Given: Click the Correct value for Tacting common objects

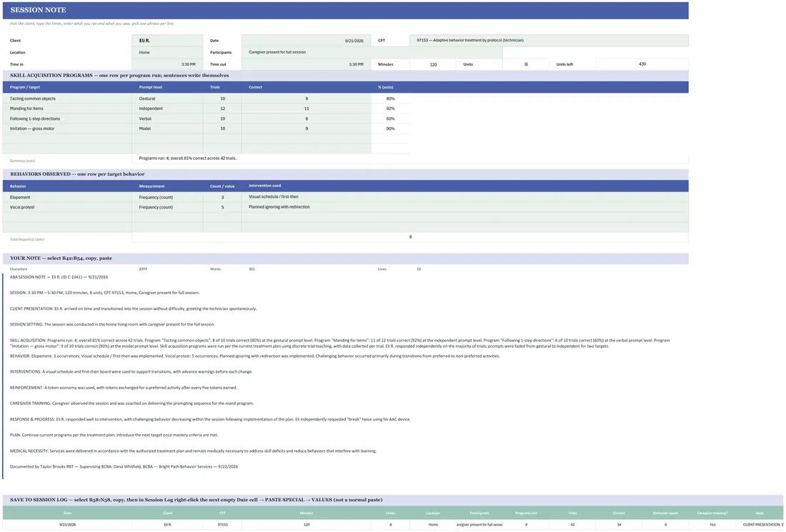Looking at the screenshot, I should (307, 99).
